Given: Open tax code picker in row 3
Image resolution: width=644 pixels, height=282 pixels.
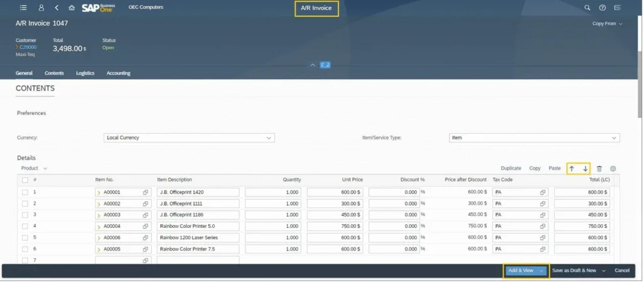Looking at the screenshot, I should 543,215.
